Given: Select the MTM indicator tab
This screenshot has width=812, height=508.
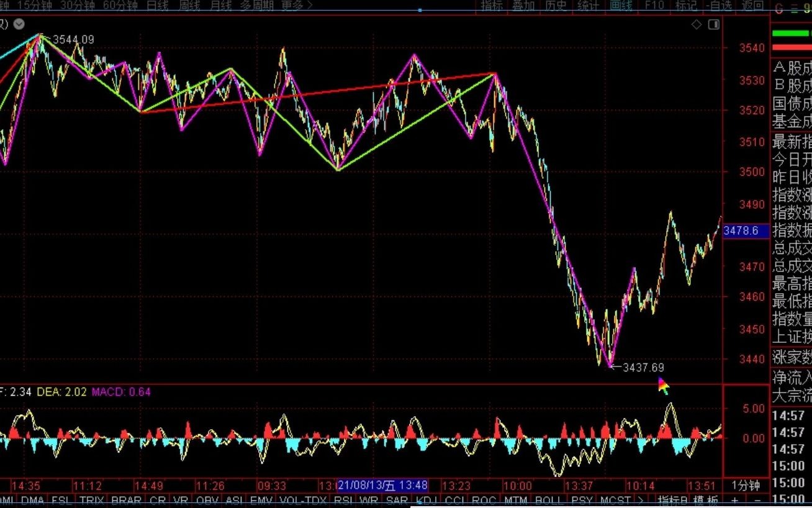Looking at the screenshot, I should pos(516,501).
